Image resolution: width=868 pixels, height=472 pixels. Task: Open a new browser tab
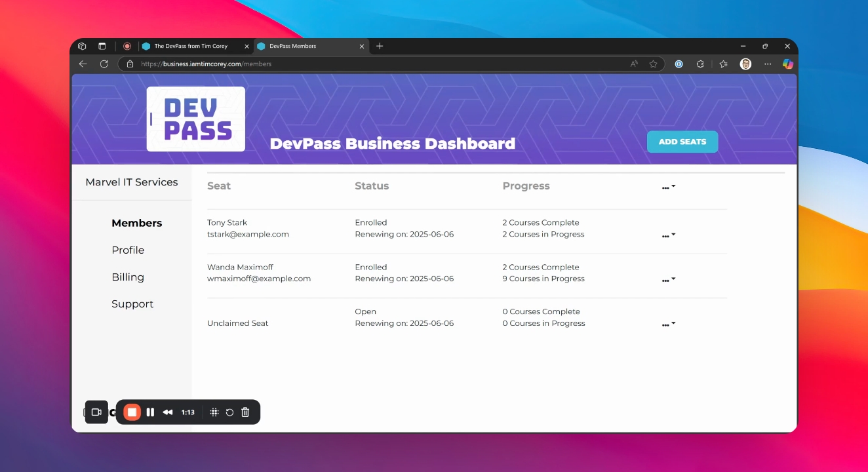[380, 46]
